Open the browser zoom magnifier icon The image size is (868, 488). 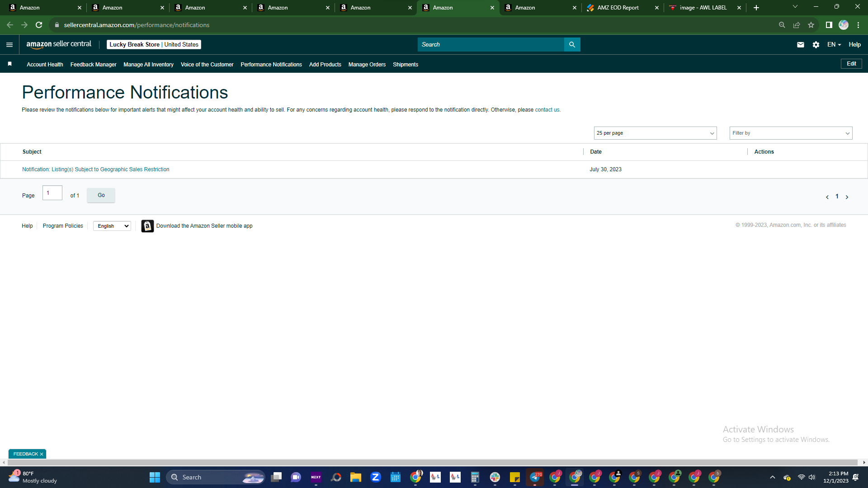click(x=782, y=25)
